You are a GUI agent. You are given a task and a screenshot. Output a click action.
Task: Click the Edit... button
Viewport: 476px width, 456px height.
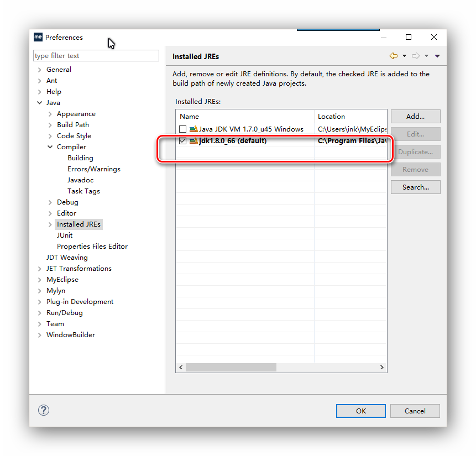pyautogui.click(x=416, y=134)
